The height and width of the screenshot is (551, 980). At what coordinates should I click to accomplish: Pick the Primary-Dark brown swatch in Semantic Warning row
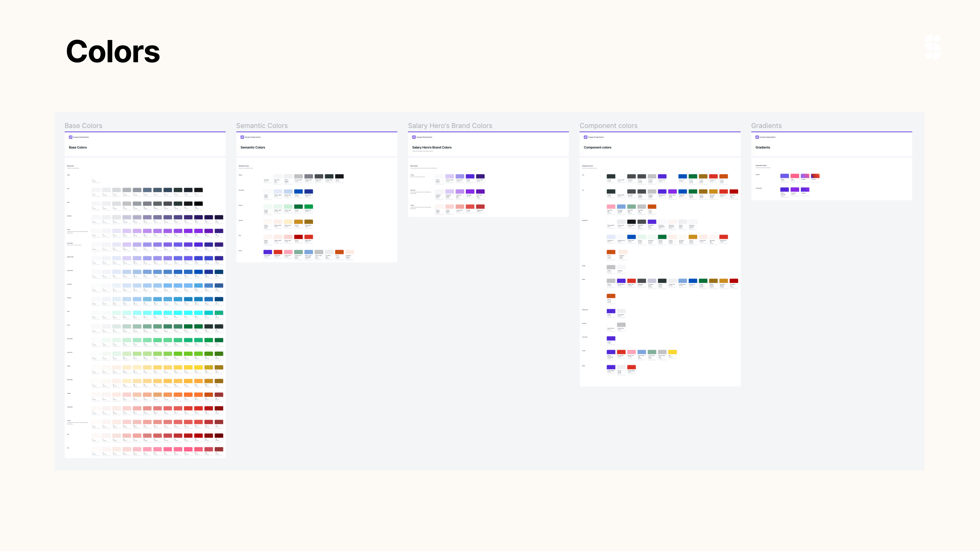[x=308, y=222]
